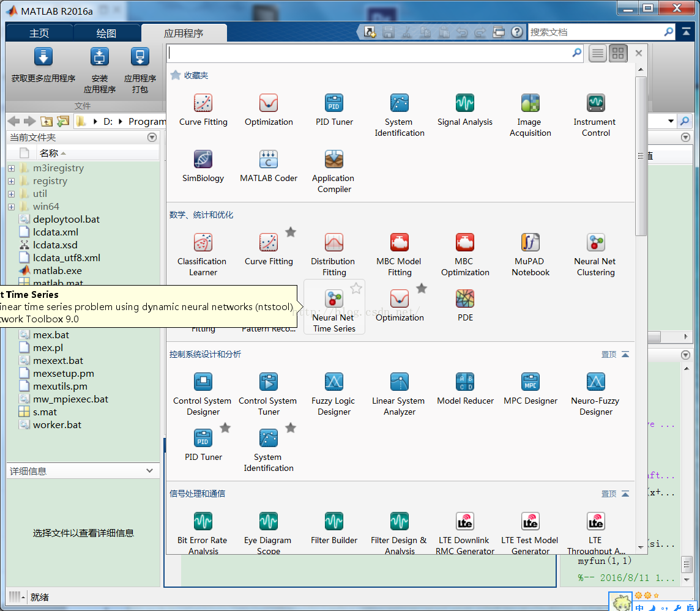Open address bar path history dropdown
The width and height of the screenshot is (700, 611).
[671, 121]
